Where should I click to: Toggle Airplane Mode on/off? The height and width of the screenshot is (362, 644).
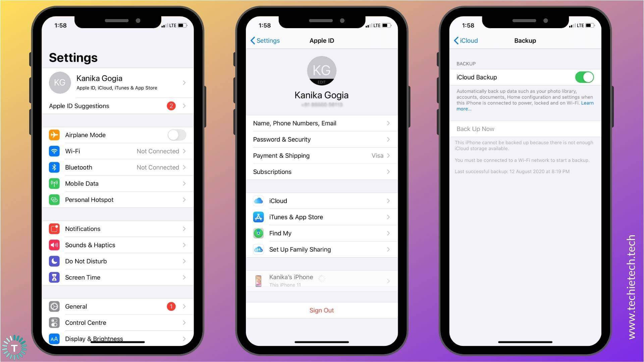click(177, 135)
